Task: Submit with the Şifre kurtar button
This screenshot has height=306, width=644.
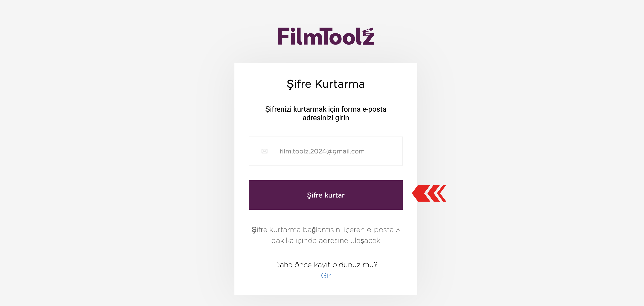Action: coord(326,195)
